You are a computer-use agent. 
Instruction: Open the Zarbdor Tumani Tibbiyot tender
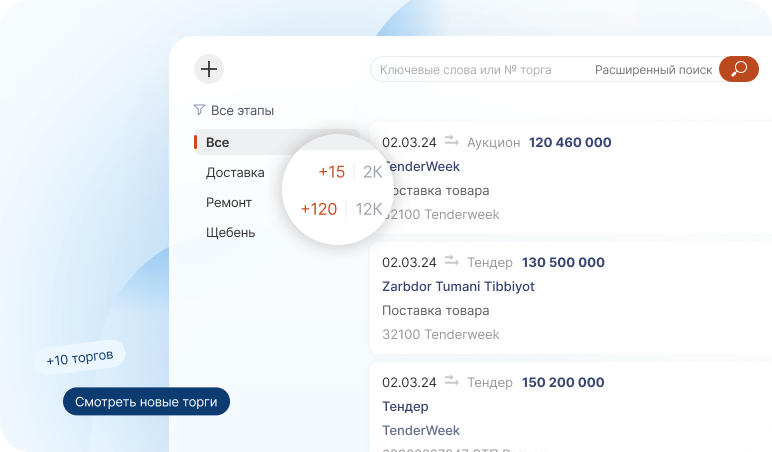(x=458, y=287)
